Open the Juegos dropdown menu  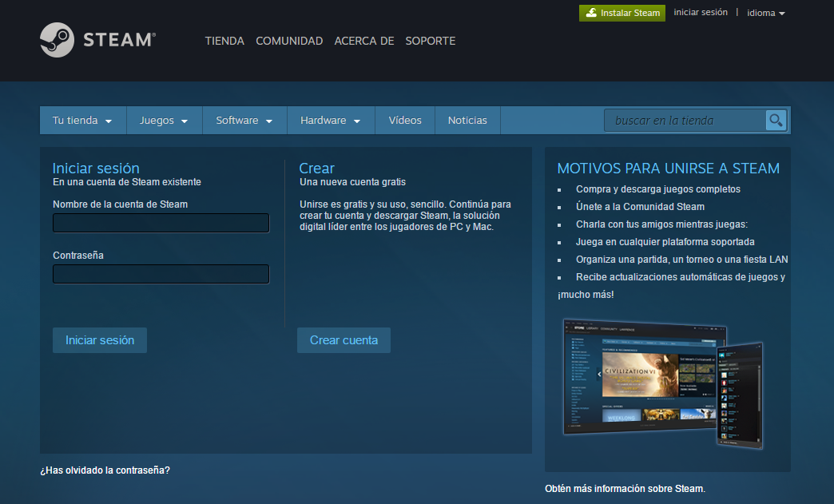pyautogui.click(x=162, y=120)
